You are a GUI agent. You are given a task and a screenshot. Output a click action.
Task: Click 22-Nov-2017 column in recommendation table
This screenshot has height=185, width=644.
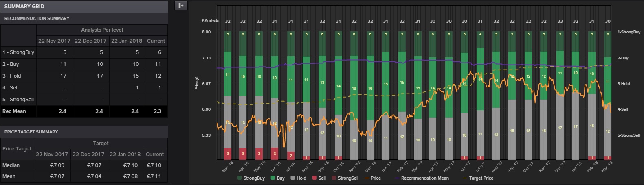click(54, 41)
